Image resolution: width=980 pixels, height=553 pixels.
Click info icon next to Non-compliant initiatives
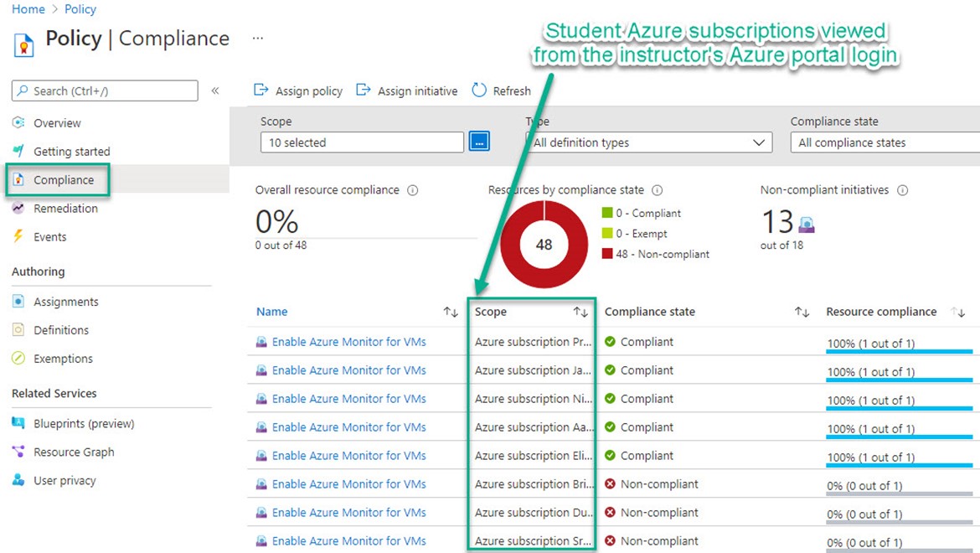[x=902, y=190]
